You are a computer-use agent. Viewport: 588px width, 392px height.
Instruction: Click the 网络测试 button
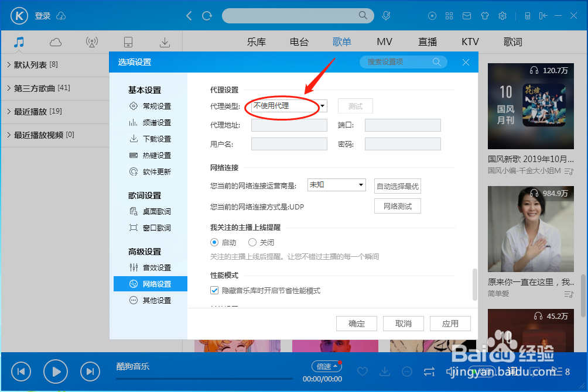coord(397,206)
